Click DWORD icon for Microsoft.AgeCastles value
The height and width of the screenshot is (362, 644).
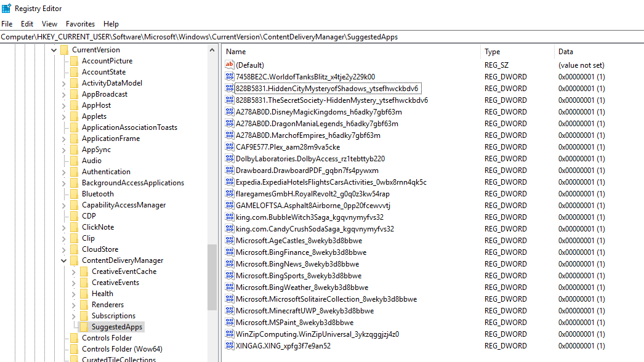pyautogui.click(x=230, y=240)
